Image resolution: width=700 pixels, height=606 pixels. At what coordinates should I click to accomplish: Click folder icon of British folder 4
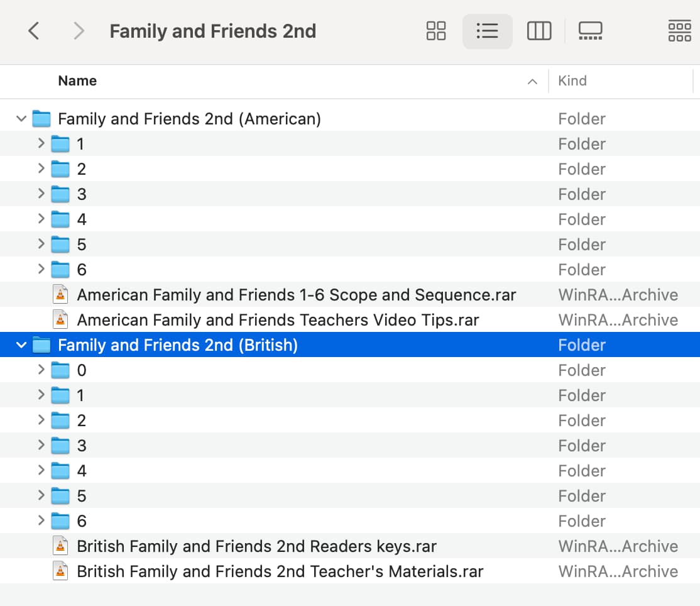60,470
